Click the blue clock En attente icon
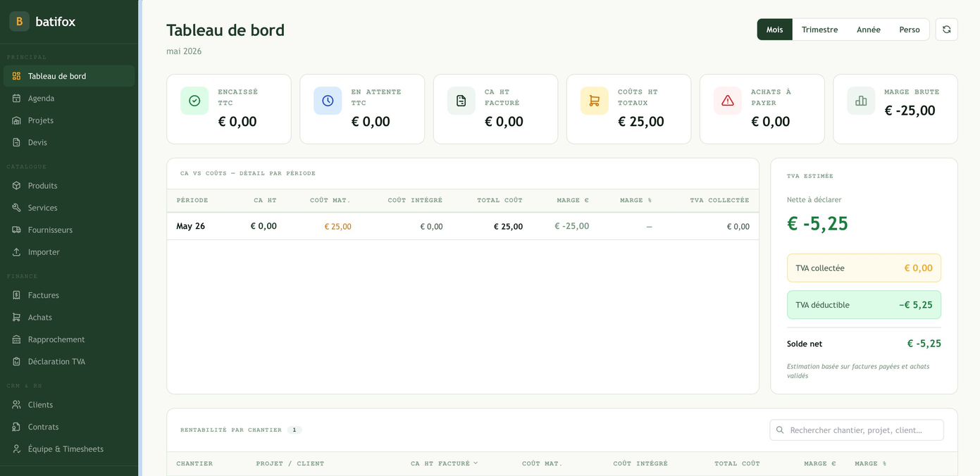The height and width of the screenshot is (476, 980). tap(328, 101)
